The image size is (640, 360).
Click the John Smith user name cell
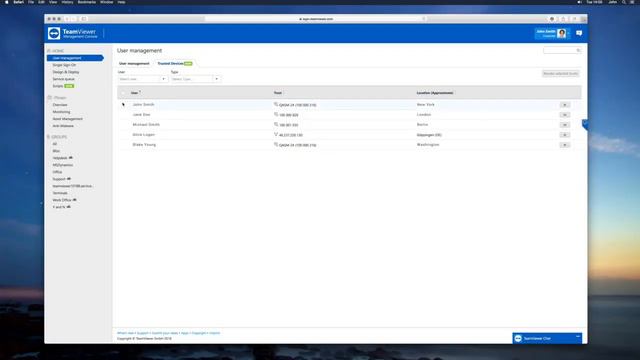coord(143,104)
